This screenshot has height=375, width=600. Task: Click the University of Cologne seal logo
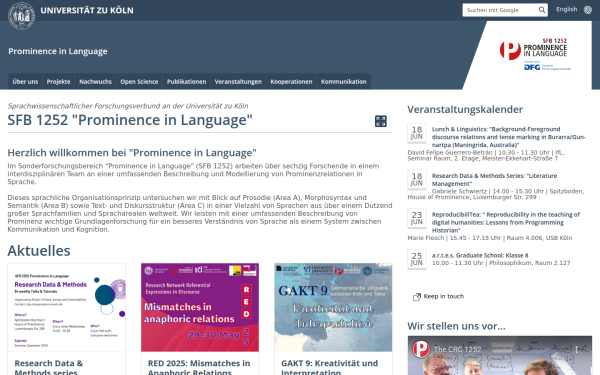(21, 16)
